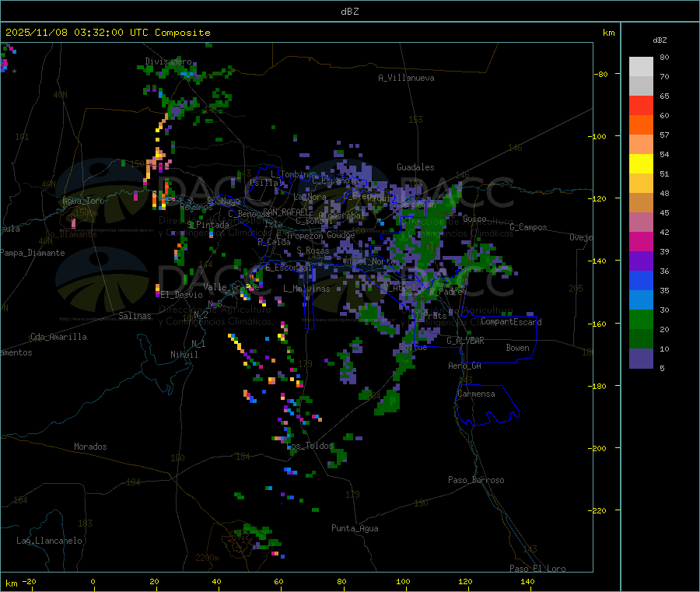This screenshot has width=700, height=592.
Task: Click the Guico map label
Action: click(x=474, y=219)
